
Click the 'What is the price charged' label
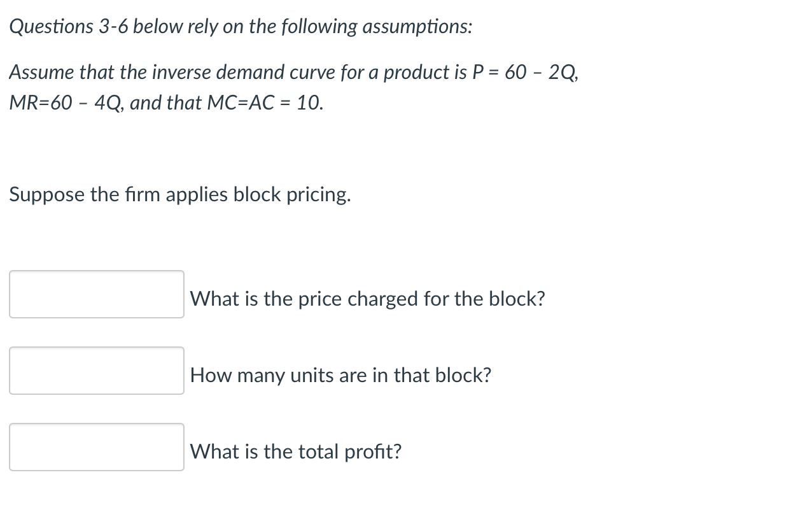coord(367,299)
